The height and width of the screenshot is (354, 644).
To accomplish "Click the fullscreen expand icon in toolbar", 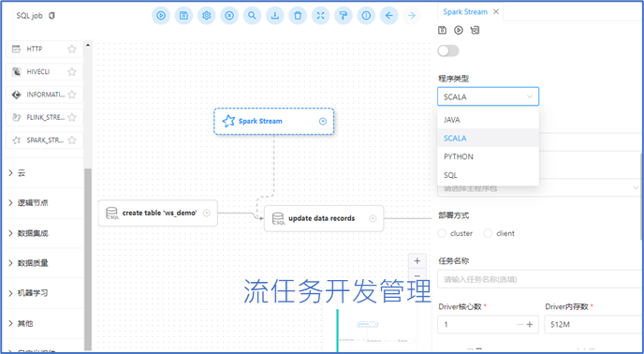I will [320, 16].
